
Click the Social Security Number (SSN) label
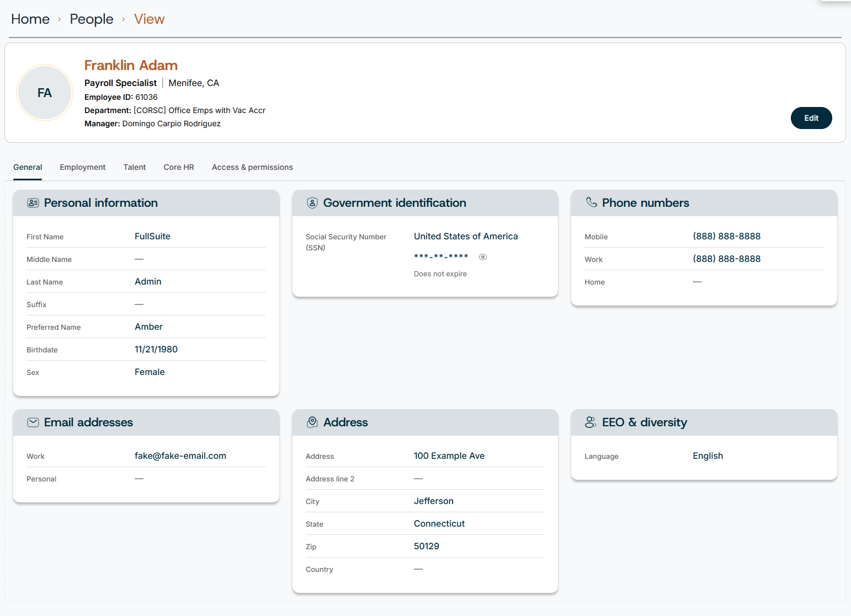pyautogui.click(x=346, y=242)
